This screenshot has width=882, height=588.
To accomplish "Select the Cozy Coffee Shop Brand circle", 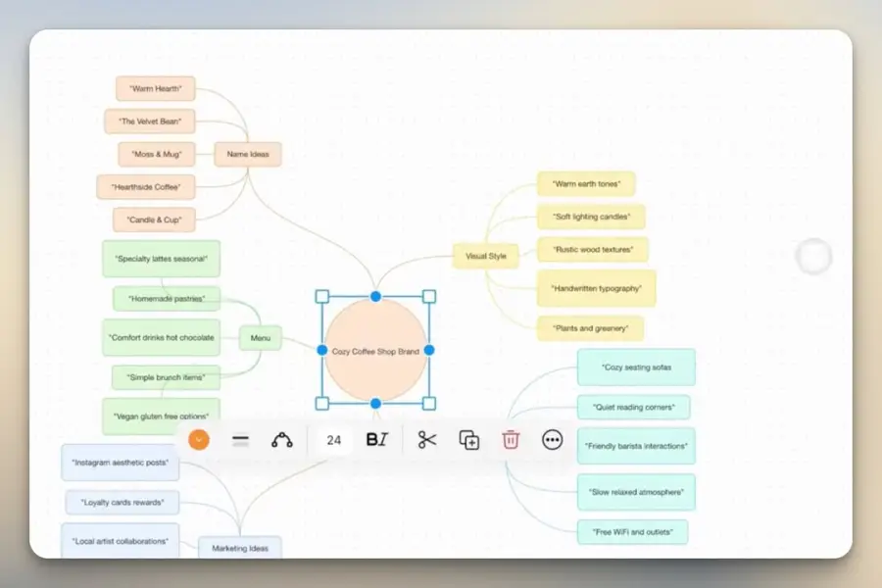I will pyautogui.click(x=375, y=350).
